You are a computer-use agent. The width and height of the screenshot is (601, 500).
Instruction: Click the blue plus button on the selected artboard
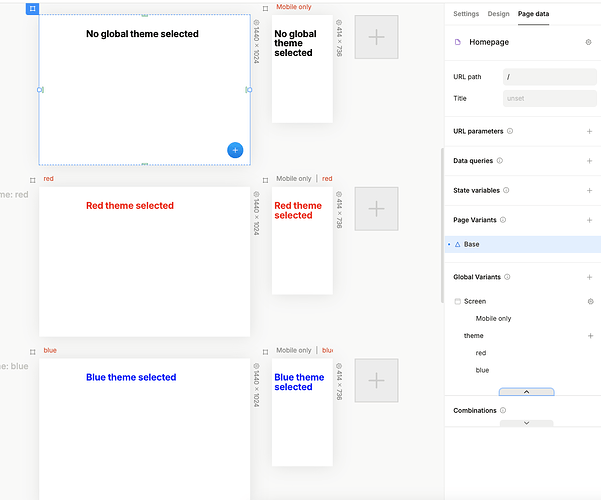point(235,150)
